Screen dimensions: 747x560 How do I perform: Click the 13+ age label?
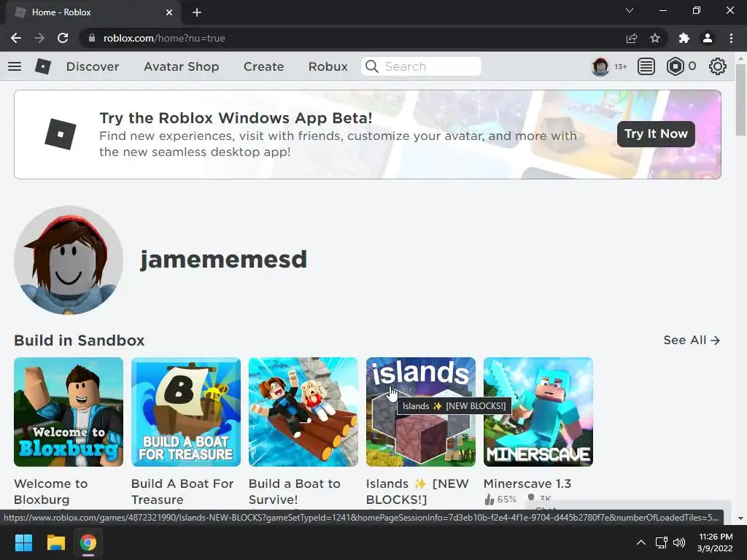click(620, 66)
